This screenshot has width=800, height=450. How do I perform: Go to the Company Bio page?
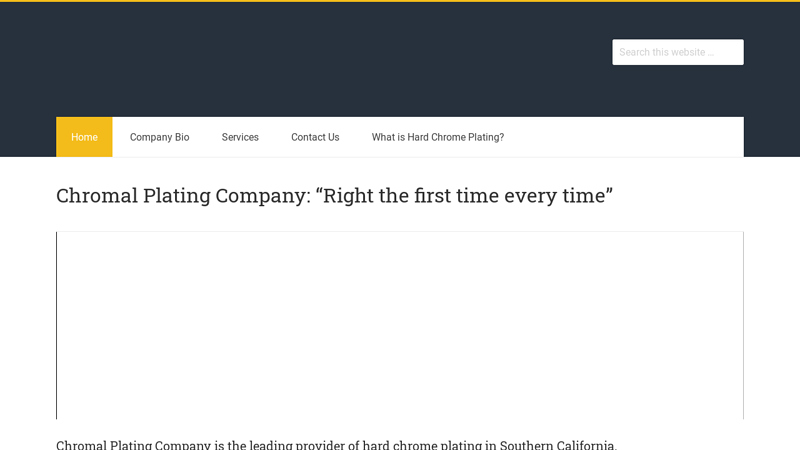point(159,137)
